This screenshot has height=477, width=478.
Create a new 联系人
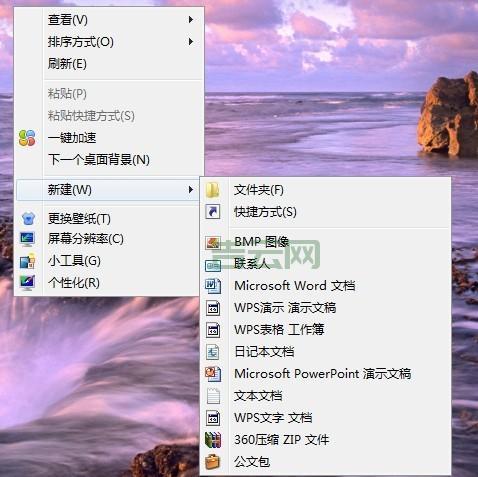(x=325, y=264)
